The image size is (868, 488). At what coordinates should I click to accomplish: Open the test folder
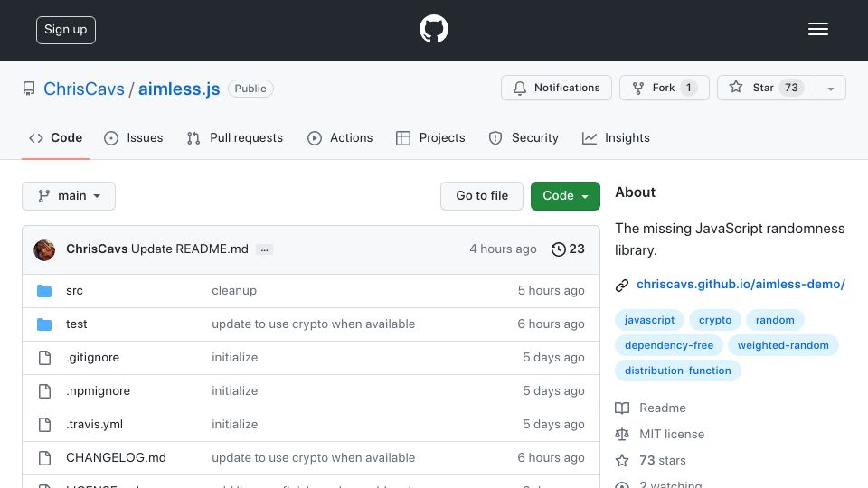pos(76,324)
